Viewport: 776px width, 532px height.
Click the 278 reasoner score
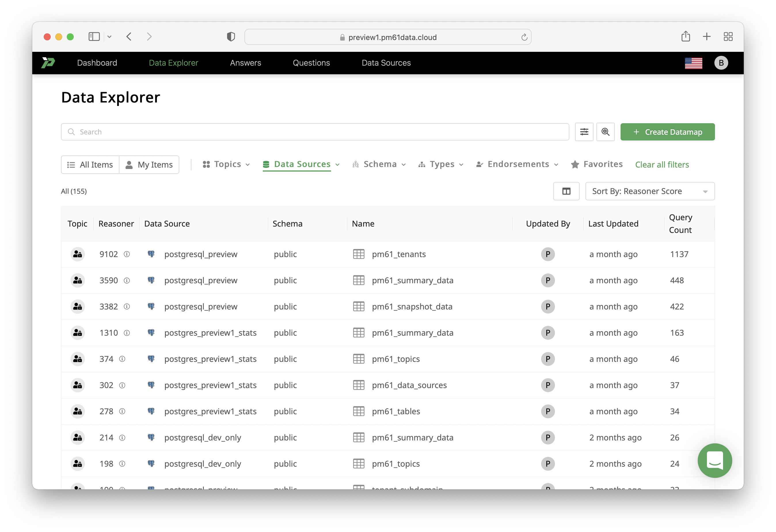click(x=106, y=411)
